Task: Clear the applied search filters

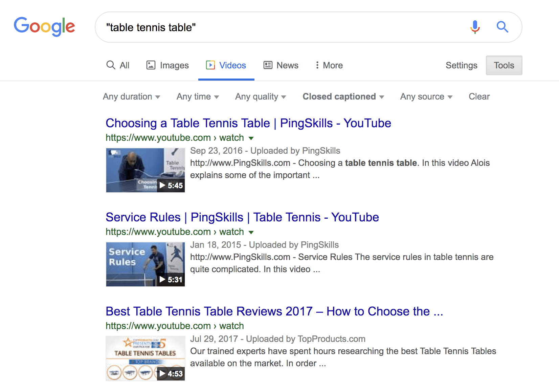Action: pos(479,97)
